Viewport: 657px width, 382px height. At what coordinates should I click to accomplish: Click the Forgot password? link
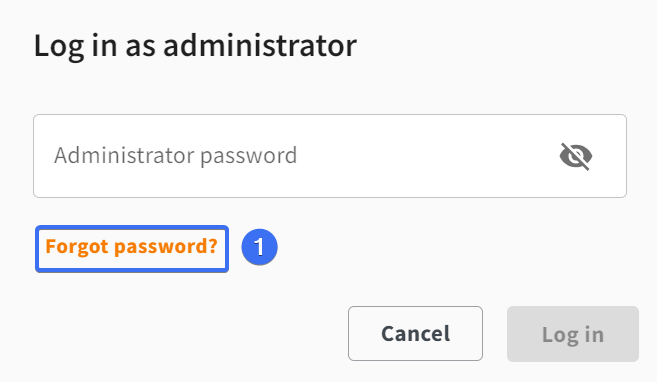pyautogui.click(x=132, y=246)
